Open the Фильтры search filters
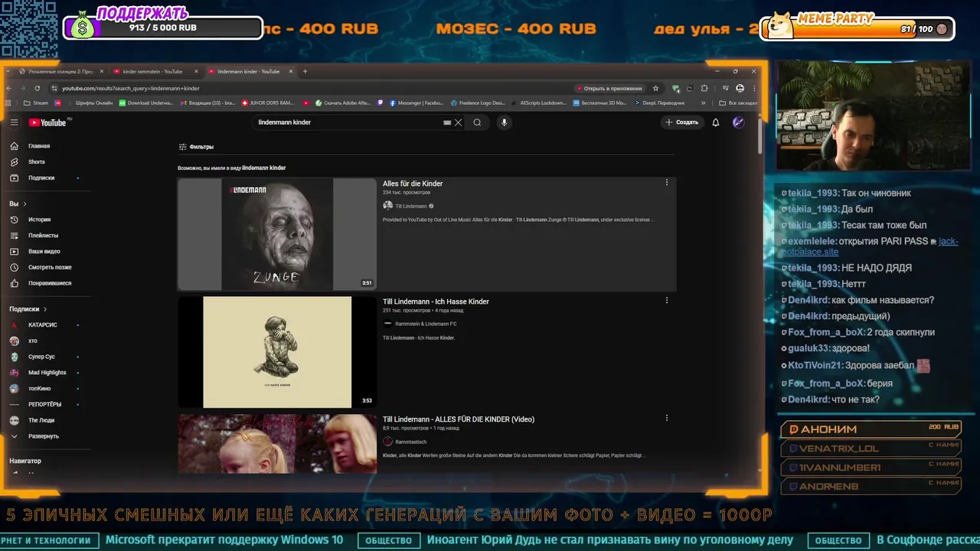Screen dimensions: 980x551 [196, 147]
